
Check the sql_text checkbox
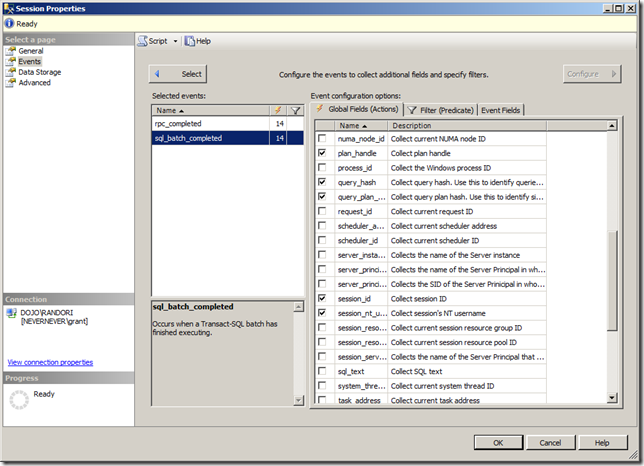322,371
